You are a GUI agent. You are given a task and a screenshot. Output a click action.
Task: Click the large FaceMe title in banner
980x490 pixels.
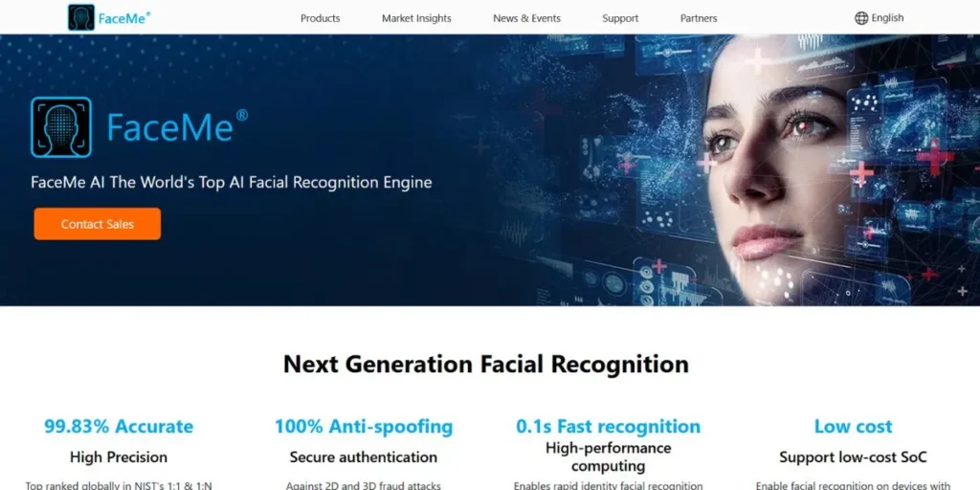click(177, 125)
